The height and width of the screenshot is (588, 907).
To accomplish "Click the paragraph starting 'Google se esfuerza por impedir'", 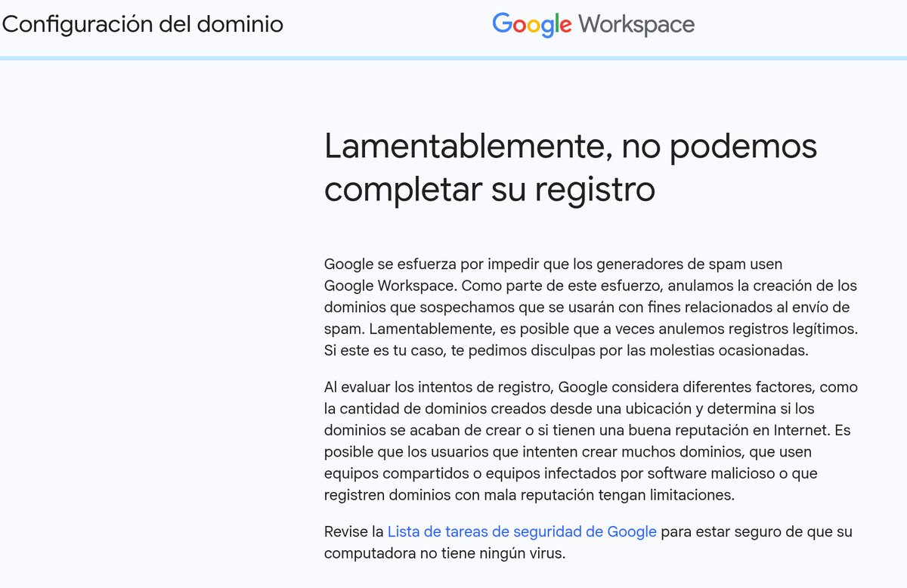I will (x=591, y=308).
